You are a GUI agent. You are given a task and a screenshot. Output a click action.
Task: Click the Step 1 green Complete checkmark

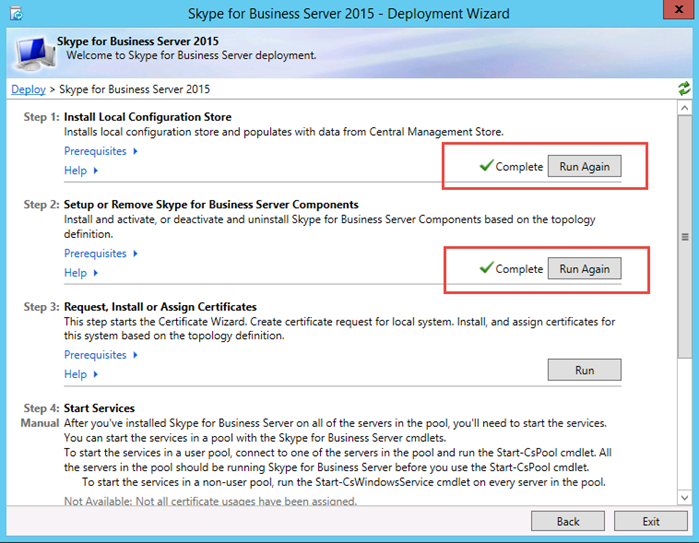pos(486,165)
